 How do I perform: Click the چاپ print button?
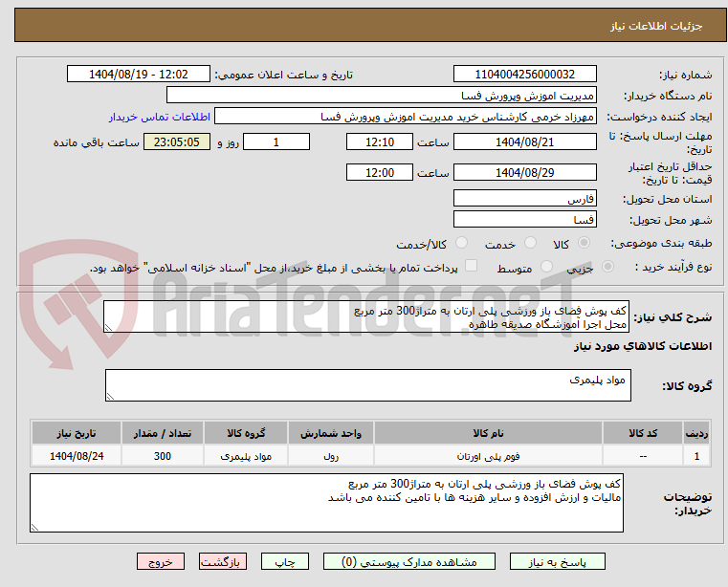(x=285, y=561)
